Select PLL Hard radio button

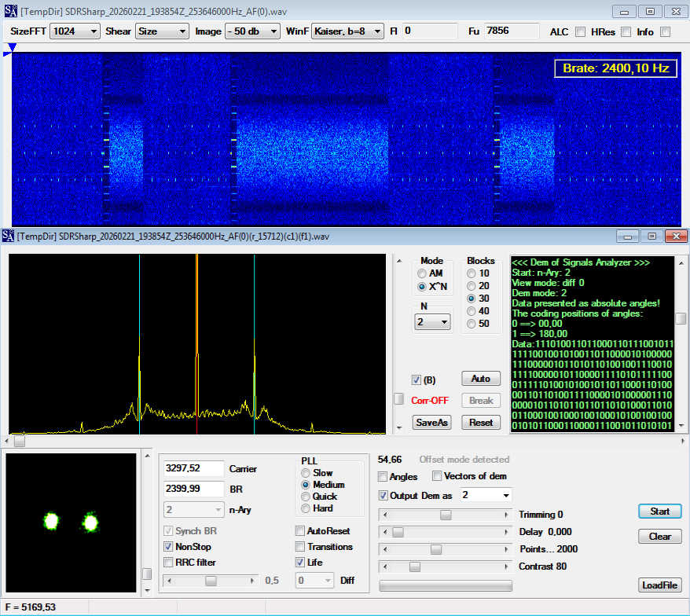(x=306, y=508)
